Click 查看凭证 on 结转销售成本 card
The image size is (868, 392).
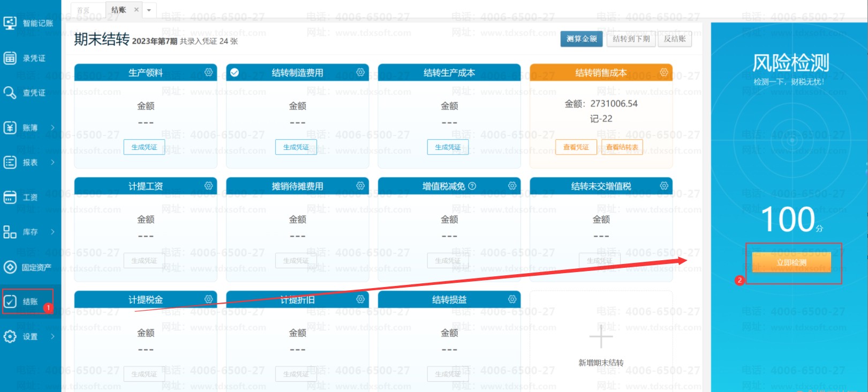click(576, 147)
